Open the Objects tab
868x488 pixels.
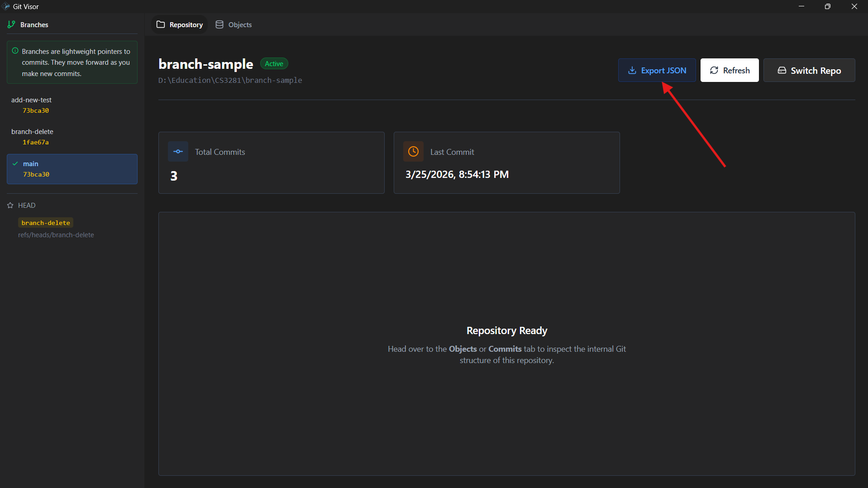234,24
